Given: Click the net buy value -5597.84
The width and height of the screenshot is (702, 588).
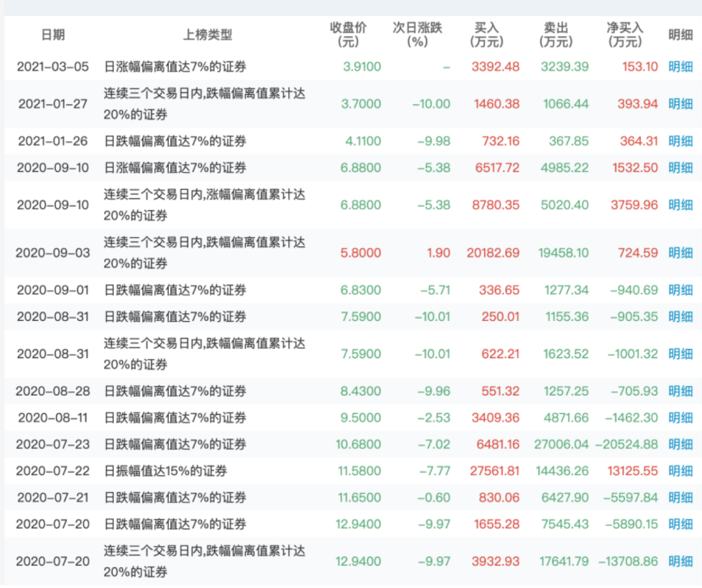Looking at the screenshot, I should 630,498.
